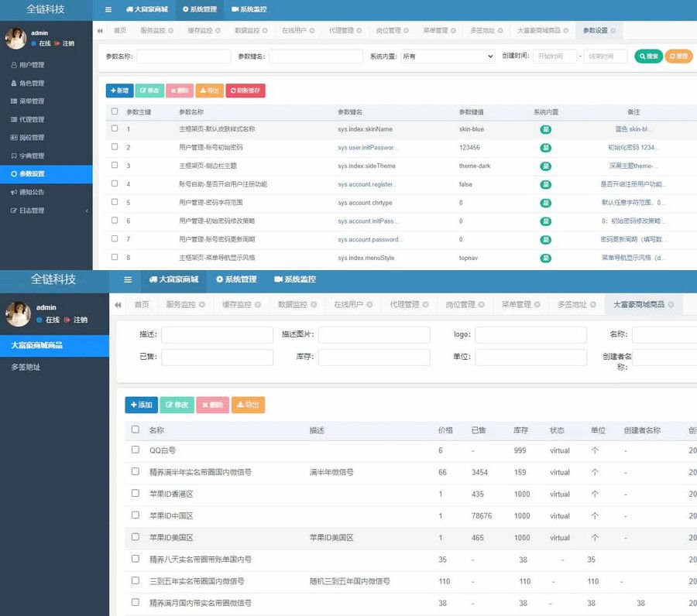
Task: Open 用户管理 from the sidebar
Action: tap(34, 65)
